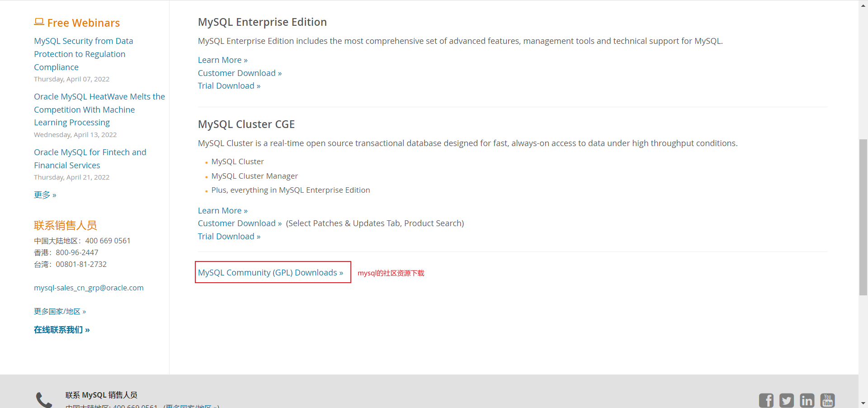Click Learn More under MySQL Cluster CGE
The height and width of the screenshot is (408, 868).
coord(223,211)
